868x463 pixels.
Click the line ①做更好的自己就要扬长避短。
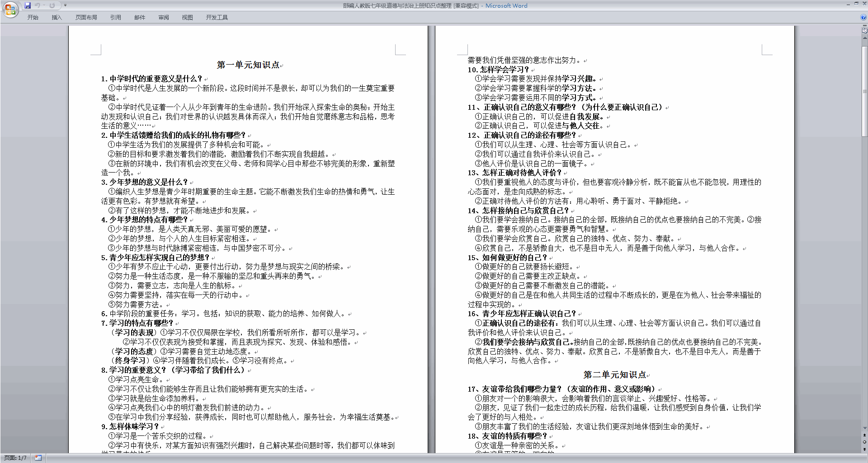point(525,267)
